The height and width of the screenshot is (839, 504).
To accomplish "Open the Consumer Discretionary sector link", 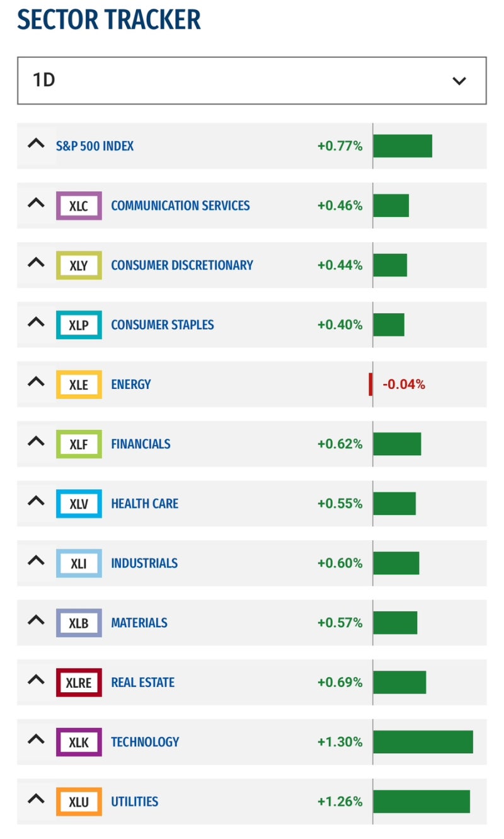I will (181, 265).
